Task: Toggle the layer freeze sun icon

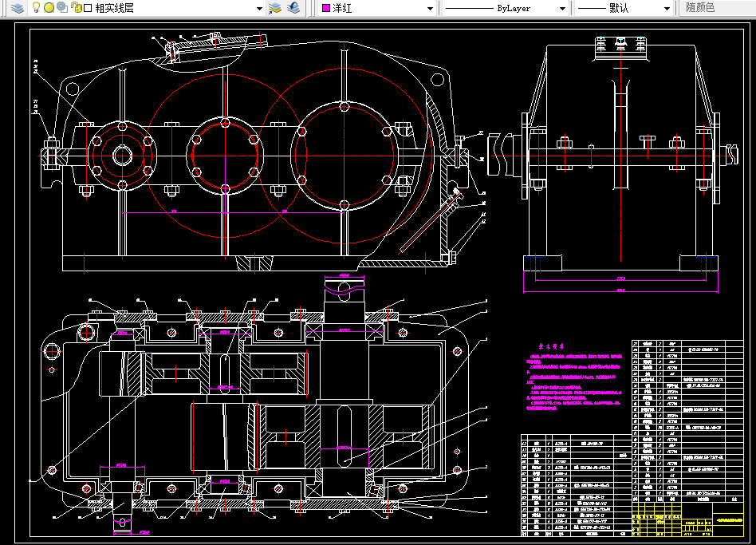Action: (49, 8)
